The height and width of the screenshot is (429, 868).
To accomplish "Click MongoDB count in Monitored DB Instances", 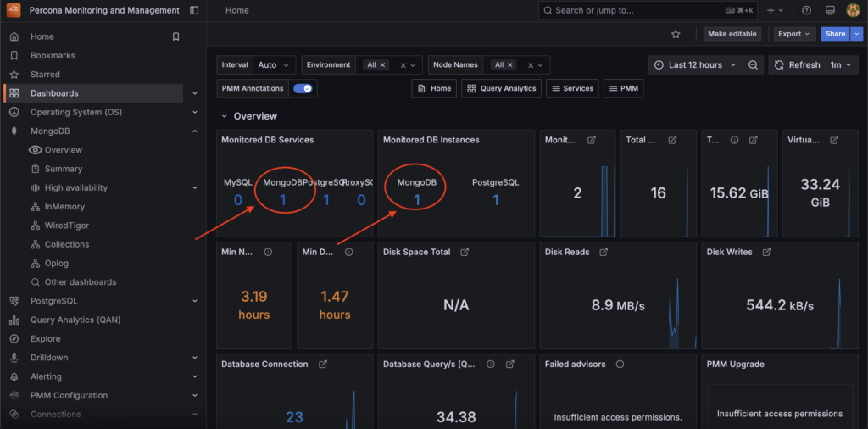I will [417, 200].
